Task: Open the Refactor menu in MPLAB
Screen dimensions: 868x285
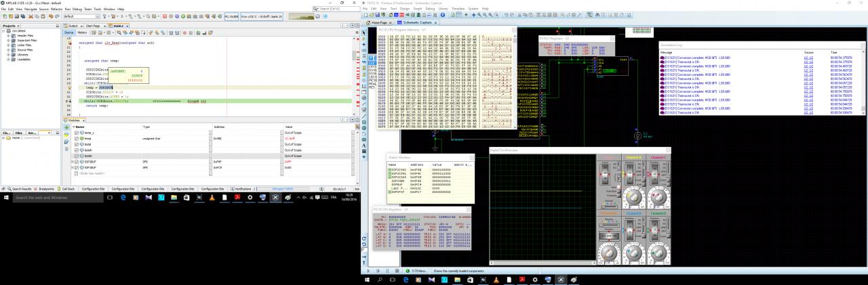Action: click(x=56, y=9)
